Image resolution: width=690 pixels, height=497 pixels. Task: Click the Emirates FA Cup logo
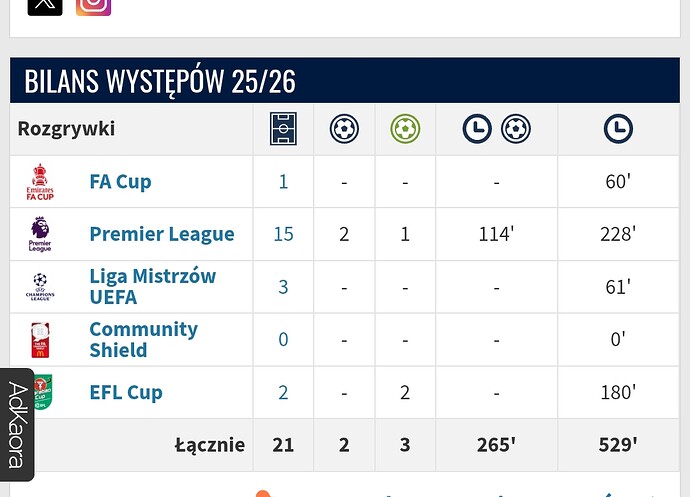coord(41,182)
